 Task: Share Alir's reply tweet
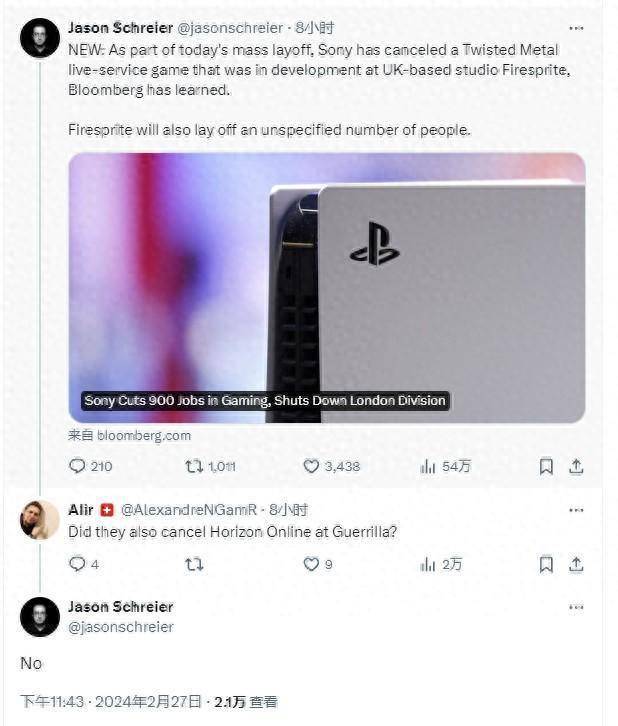(x=576, y=564)
